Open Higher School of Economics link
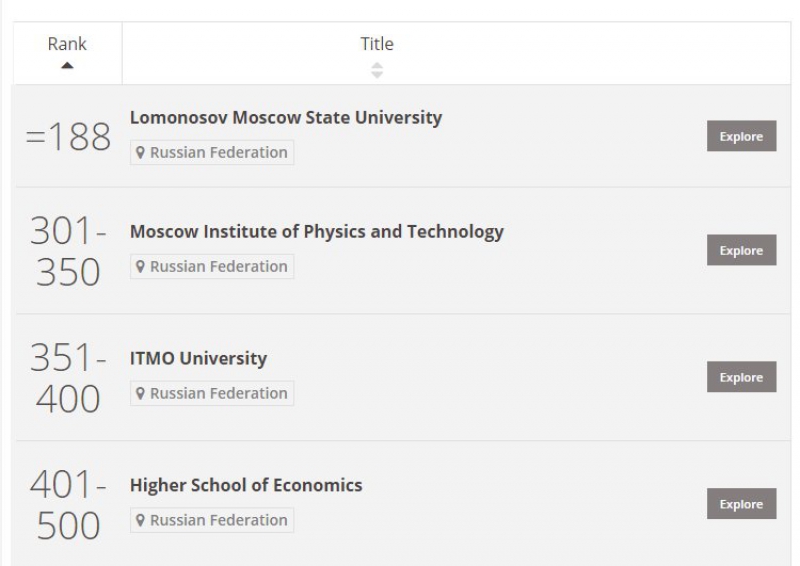The height and width of the screenshot is (566, 800). point(246,485)
